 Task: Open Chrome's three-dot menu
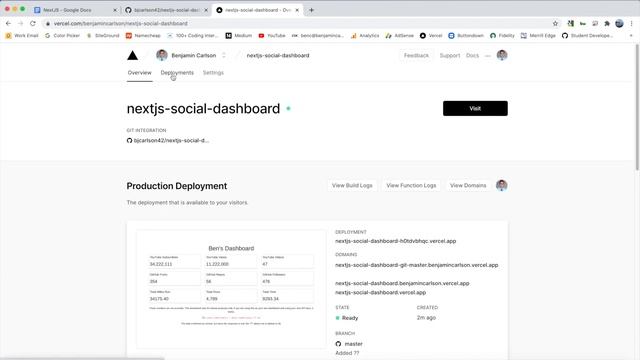click(631, 23)
